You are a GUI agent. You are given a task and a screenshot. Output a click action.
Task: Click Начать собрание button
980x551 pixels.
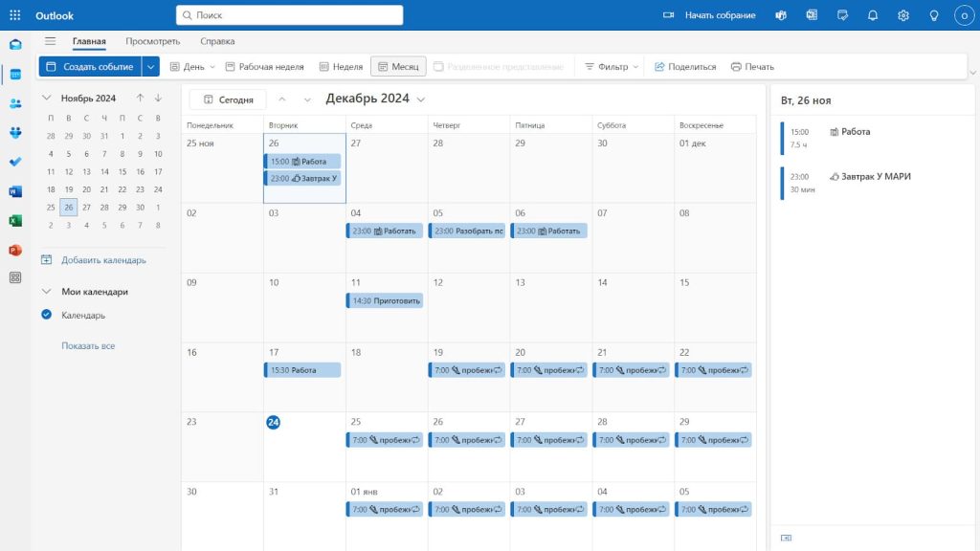pos(709,15)
